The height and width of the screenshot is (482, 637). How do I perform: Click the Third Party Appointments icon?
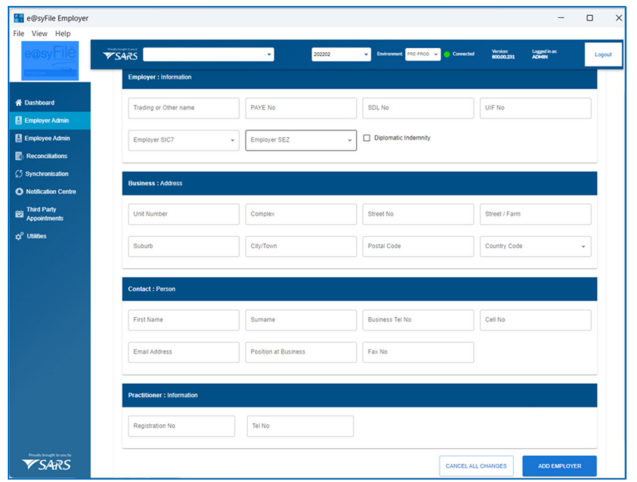tap(18, 214)
